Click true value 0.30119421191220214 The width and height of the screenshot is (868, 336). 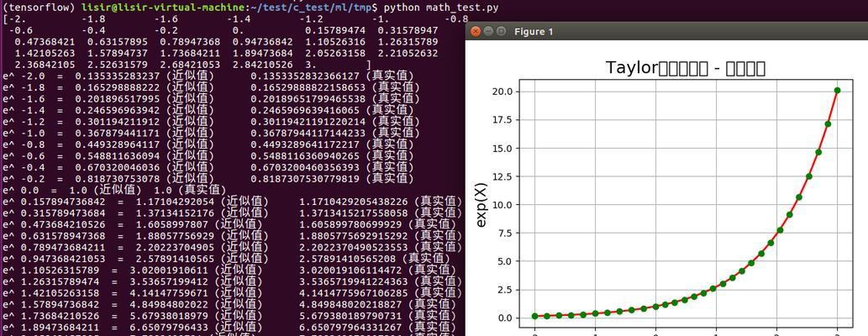click(309, 122)
